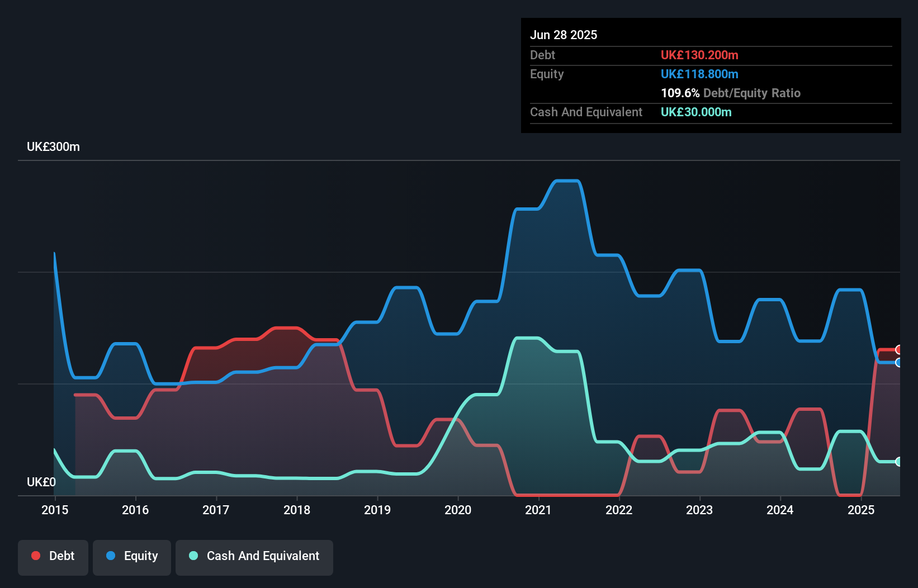Select the blue Equity endpoint marker on chart edge
This screenshot has height=588, width=918.
click(x=899, y=363)
